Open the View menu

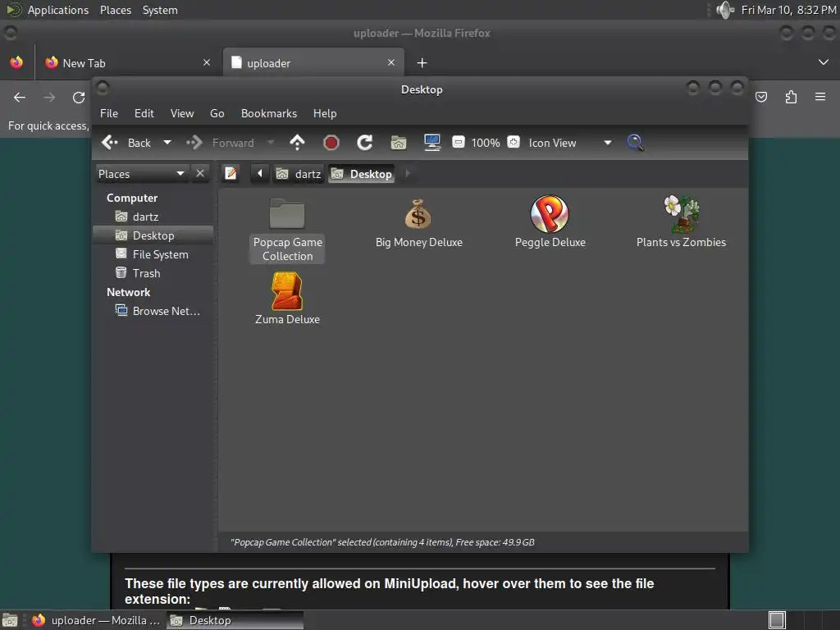click(182, 113)
